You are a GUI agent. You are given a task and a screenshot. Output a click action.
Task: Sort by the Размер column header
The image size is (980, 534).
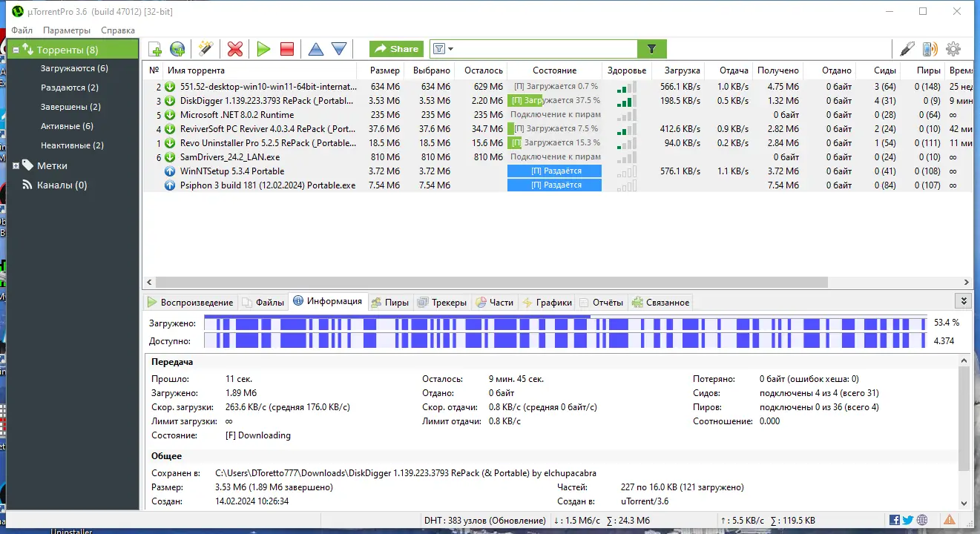coord(380,70)
